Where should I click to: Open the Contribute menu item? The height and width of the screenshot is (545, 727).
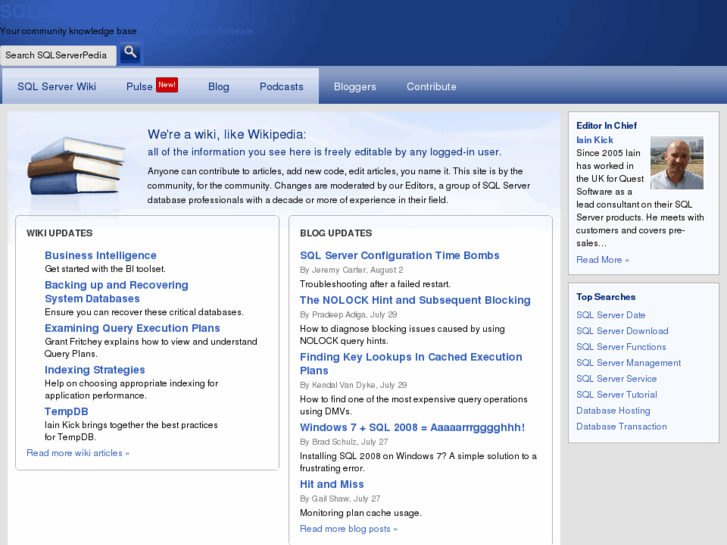point(431,87)
